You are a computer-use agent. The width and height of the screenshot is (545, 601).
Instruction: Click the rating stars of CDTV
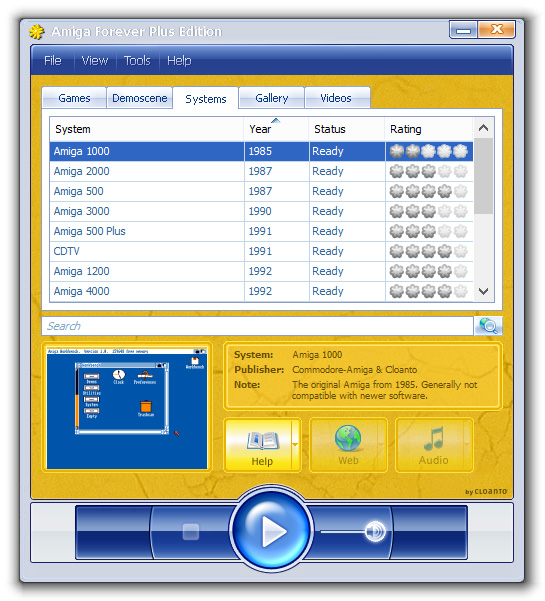tap(428, 251)
